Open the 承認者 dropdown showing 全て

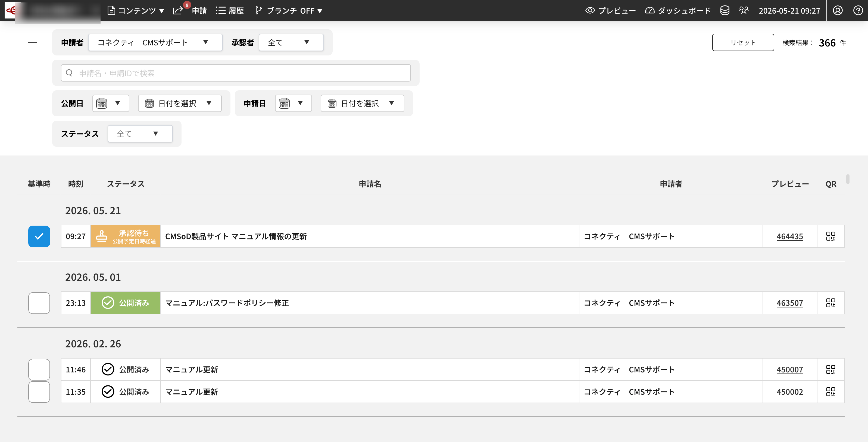[291, 42]
